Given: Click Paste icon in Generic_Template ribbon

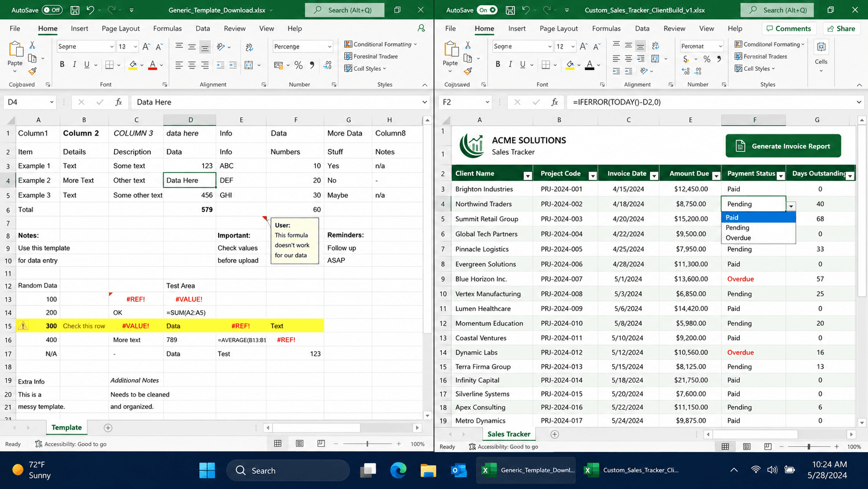Looking at the screenshot, I should click(x=15, y=50).
